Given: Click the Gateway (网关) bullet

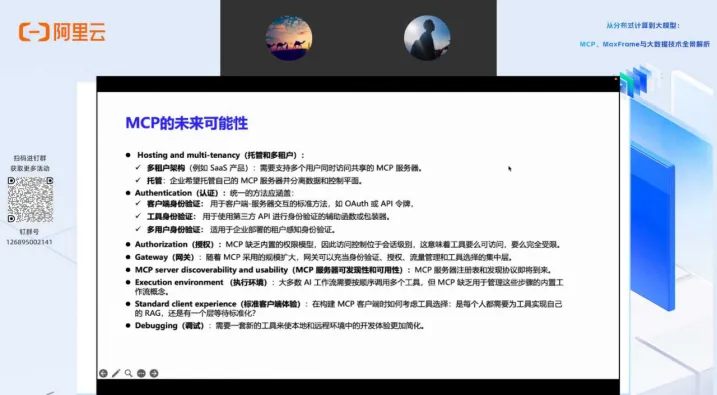Looking at the screenshot, I should [319, 257].
